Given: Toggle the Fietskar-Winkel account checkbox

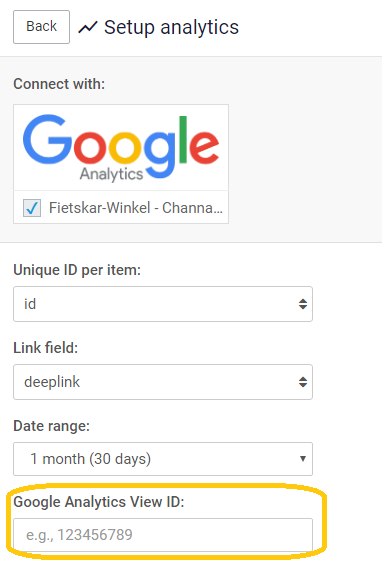Looking at the screenshot, I should 32,208.
